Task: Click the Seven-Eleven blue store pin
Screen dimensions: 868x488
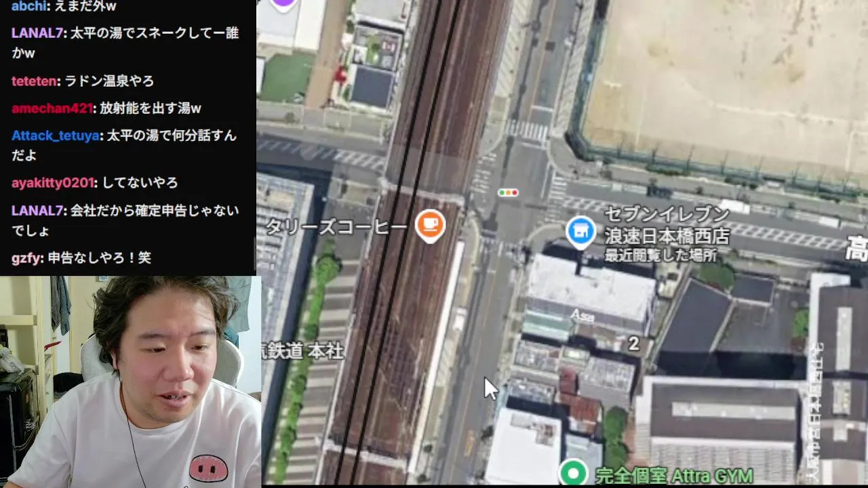Action: (x=580, y=232)
